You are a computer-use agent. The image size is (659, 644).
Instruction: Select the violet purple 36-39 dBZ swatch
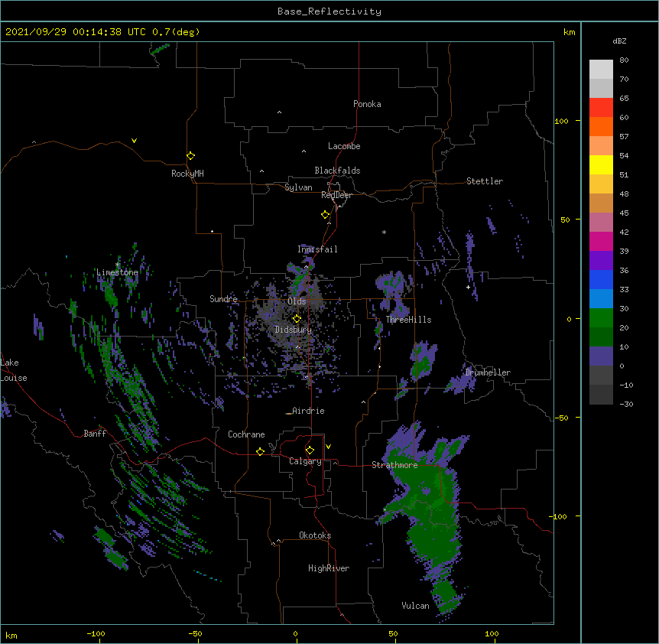[601, 261]
